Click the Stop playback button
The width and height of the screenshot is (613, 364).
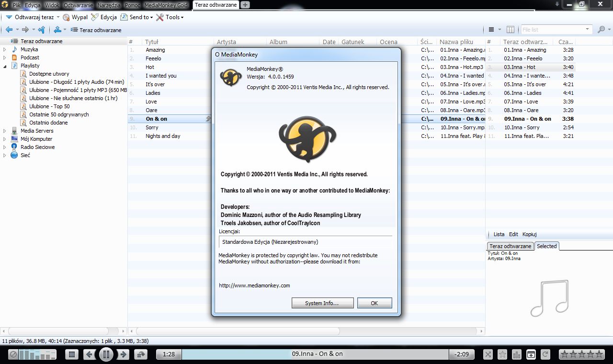coord(72,354)
